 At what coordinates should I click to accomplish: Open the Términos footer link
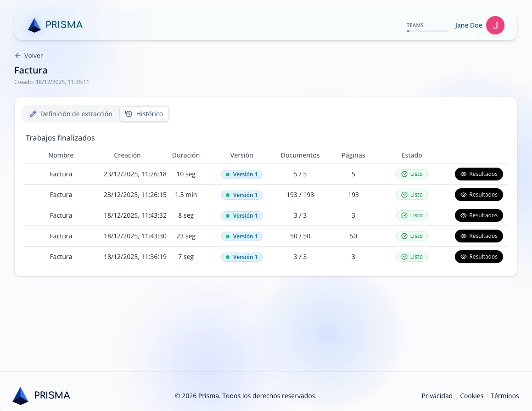coord(504,396)
